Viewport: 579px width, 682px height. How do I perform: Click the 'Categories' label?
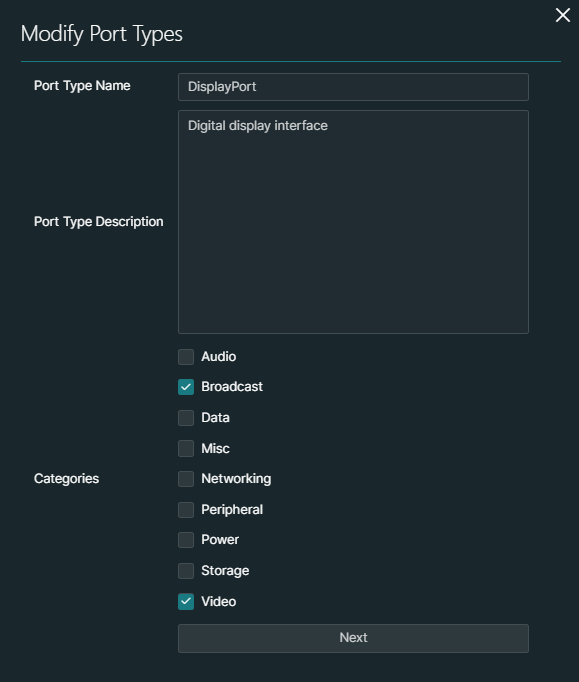coord(67,478)
